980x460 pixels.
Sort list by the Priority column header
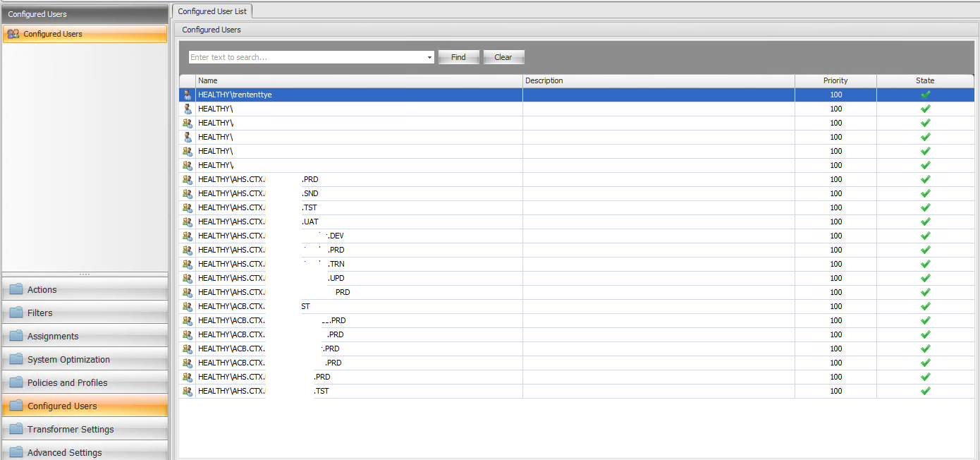coord(835,80)
